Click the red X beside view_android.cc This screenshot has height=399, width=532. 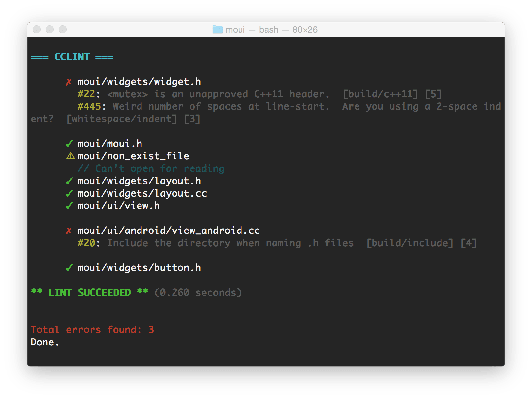(x=69, y=231)
